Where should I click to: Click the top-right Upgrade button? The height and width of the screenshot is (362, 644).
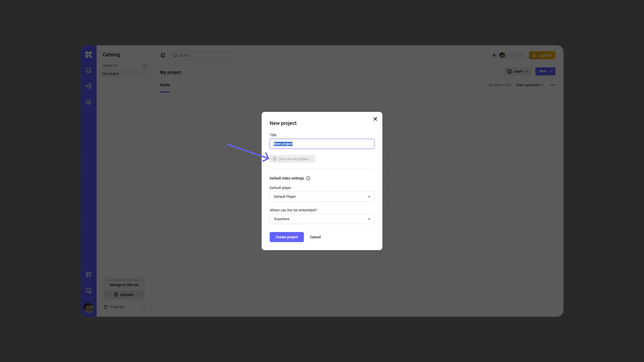point(542,55)
